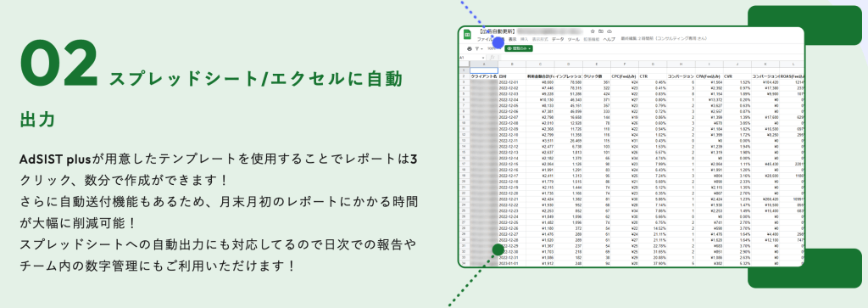Image resolution: width=868 pixels, height=308 pixels.
Task: Select column G header
Action: (652, 64)
